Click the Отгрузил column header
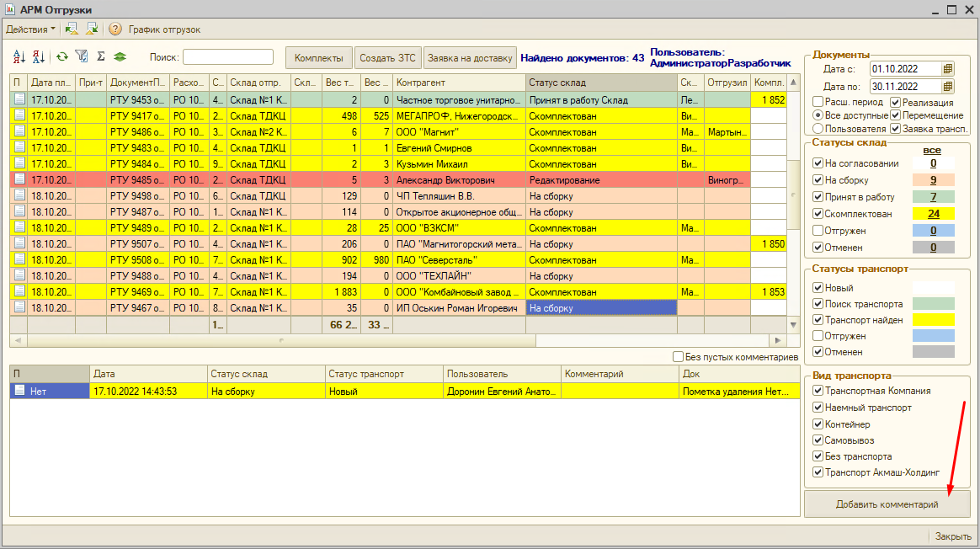The width and height of the screenshot is (980, 549). [x=727, y=83]
